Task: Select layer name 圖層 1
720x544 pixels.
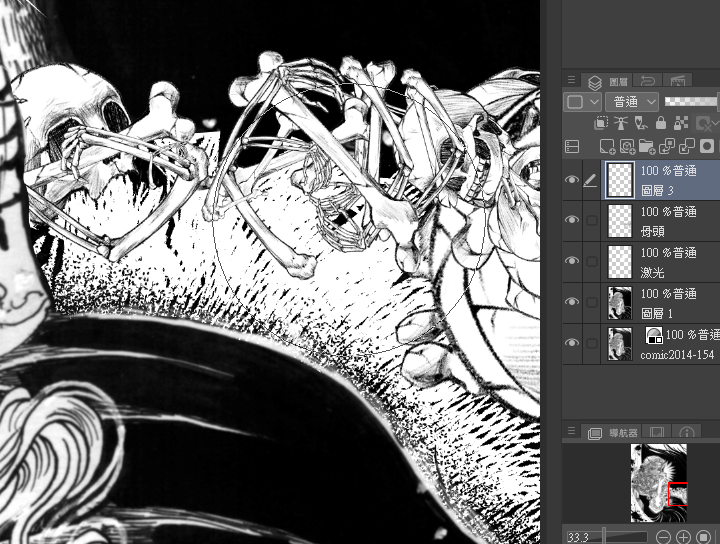Action: click(658, 314)
